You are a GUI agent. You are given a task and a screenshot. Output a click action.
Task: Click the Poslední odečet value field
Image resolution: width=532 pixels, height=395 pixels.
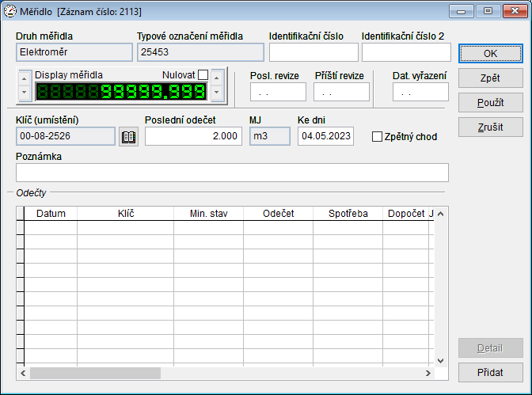[x=192, y=136]
